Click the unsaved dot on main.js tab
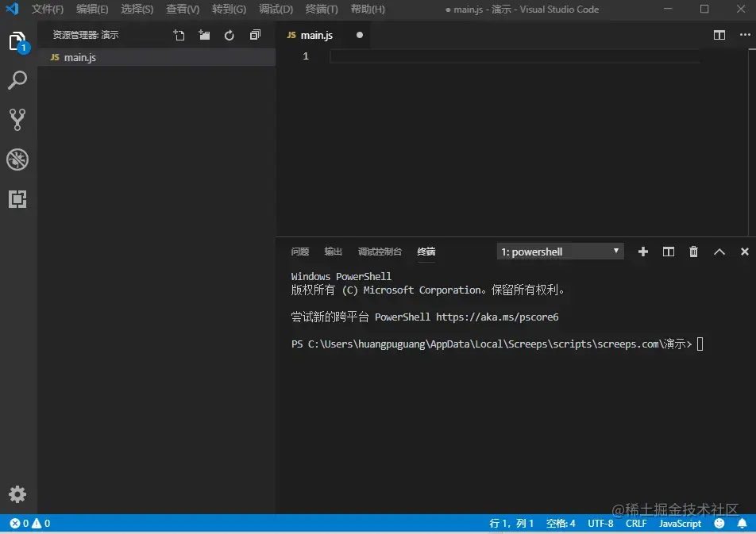The image size is (756, 534). [360, 35]
